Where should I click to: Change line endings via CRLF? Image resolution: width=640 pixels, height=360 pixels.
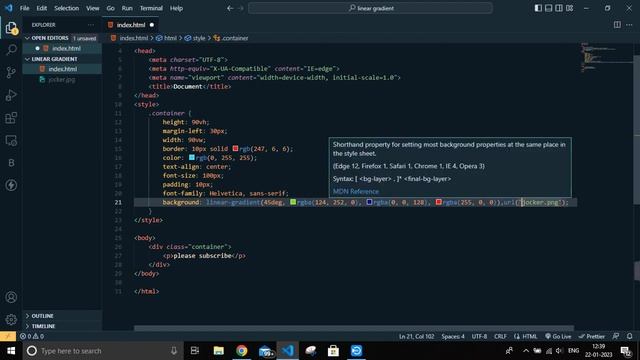500,336
